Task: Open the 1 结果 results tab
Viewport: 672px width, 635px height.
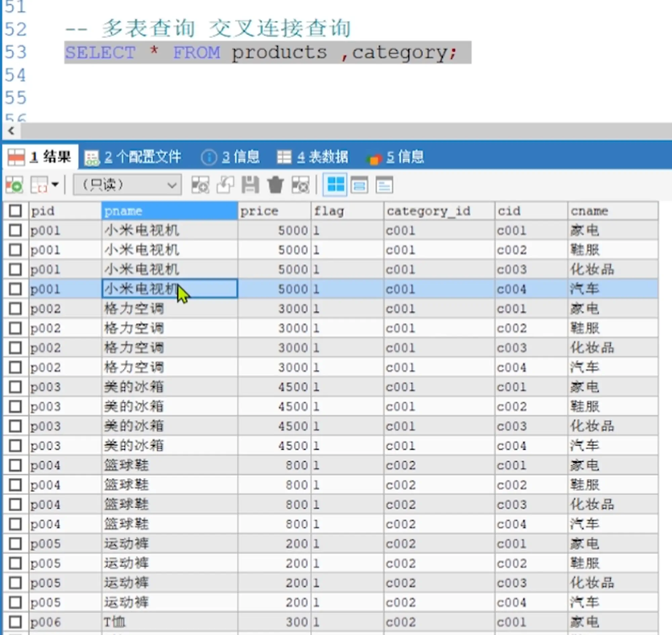Action: click(x=41, y=157)
